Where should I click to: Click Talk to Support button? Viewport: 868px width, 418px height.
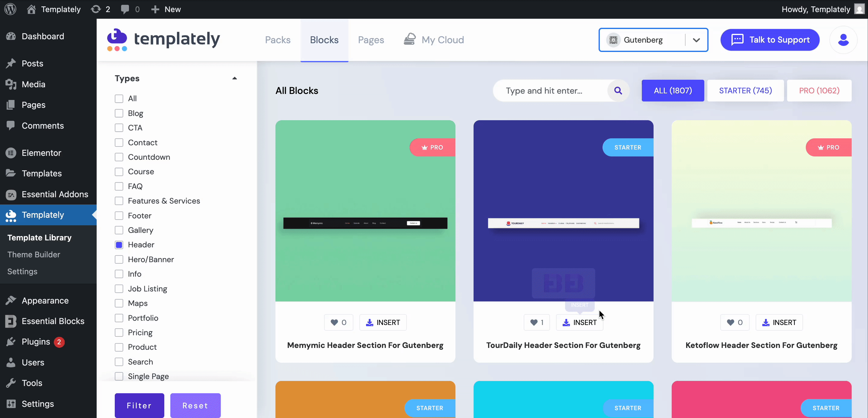point(770,40)
